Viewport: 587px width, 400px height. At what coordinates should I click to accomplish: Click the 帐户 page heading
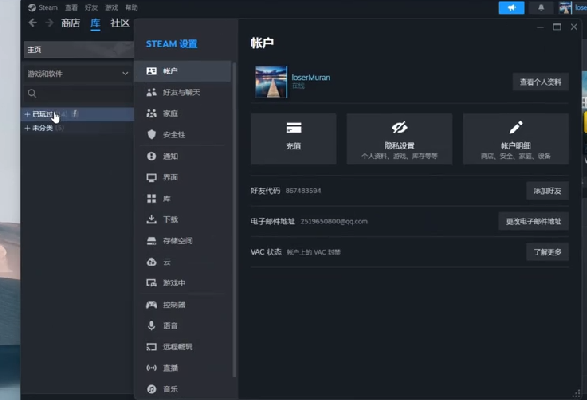tap(262, 43)
